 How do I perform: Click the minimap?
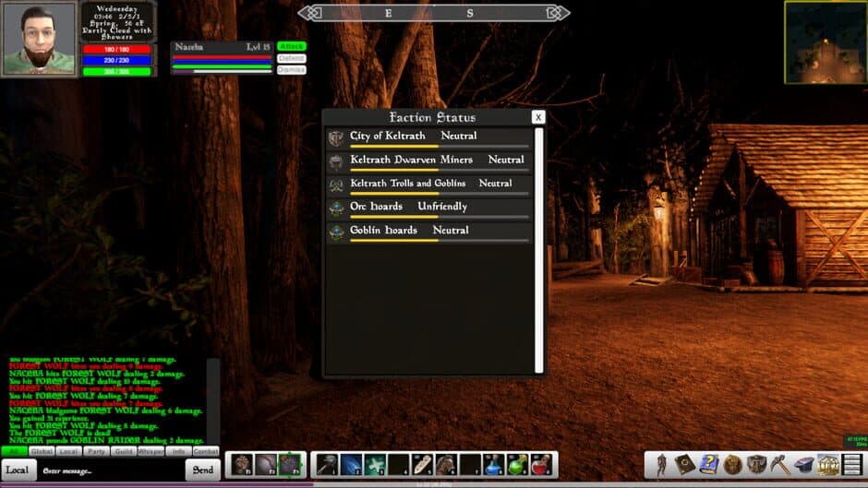click(826, 42)
